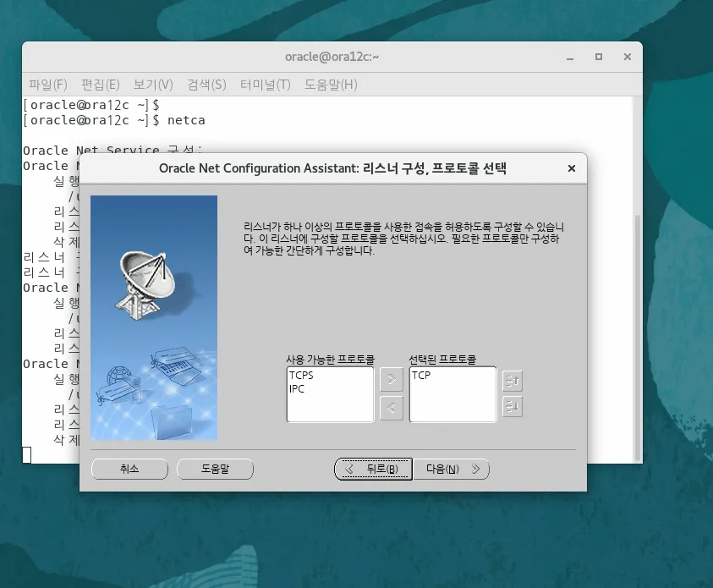Screen dimensions: 713x588
Task: Open terminal 편집(E) menu
Action: 100,85
